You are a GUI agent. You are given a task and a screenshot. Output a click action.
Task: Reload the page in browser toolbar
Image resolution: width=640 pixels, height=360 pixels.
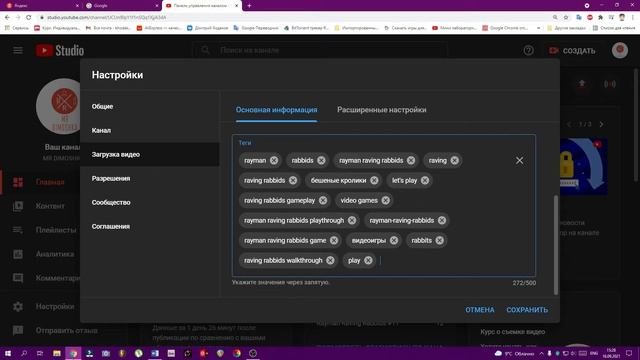29,18
